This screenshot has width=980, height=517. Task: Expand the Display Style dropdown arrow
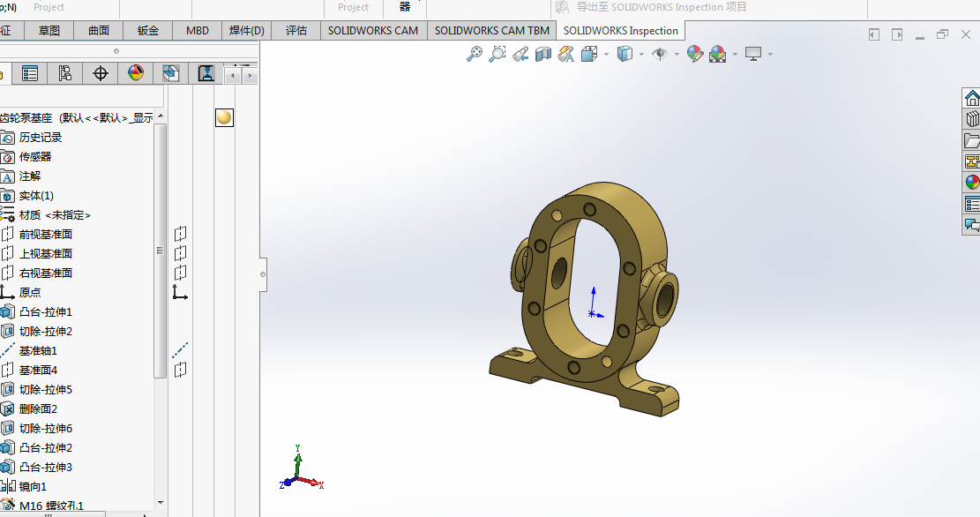[642, 55]
